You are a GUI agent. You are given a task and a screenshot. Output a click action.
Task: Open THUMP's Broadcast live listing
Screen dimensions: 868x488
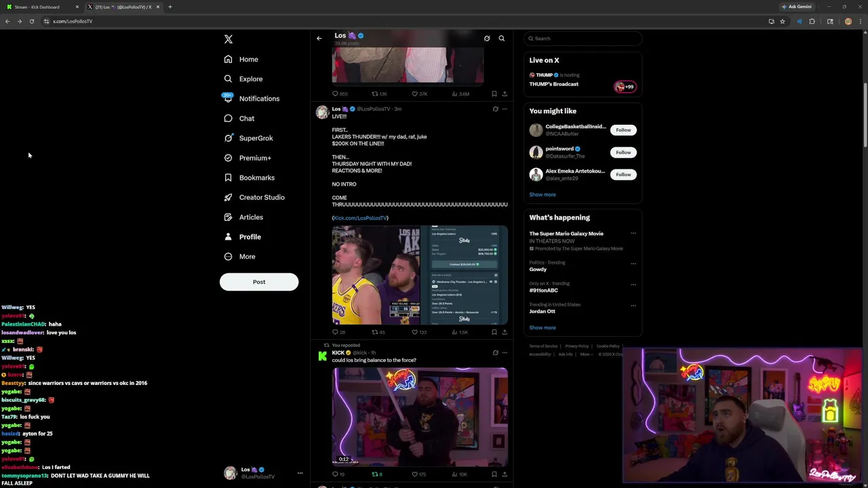(583, 80)
